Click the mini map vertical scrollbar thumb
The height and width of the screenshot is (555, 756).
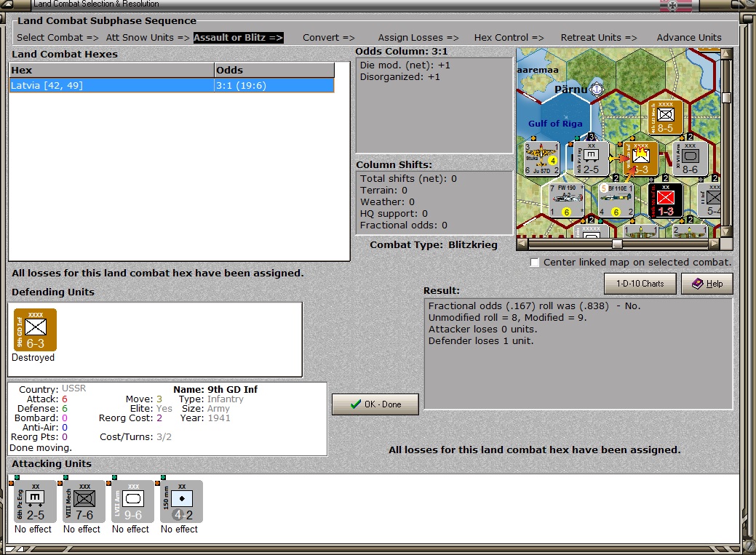pyautogui.click(x=727, y=98)
